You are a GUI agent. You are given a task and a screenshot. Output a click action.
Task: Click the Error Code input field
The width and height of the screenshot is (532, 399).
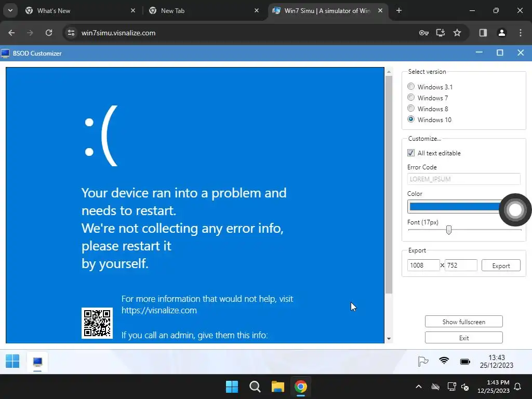[x=463, y=179]
